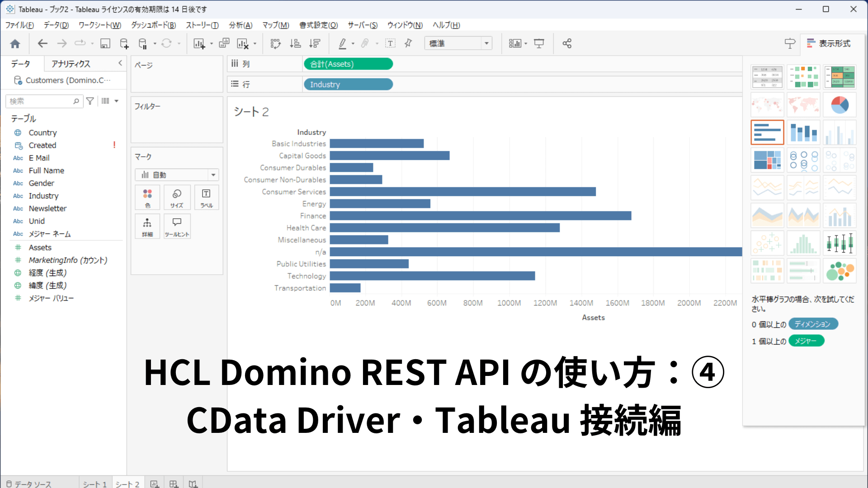This screenshot has height=488, width=868.
Task: Switch to the アナリティクス tab
Action: coord(71,63)
